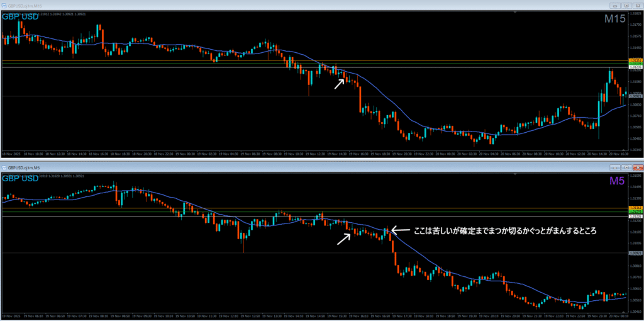The height and width of the screenshot is (321, 644).
Task: Click the 1.31700 price label on M15 axis
Action: pyautogui.click(x=635, y=25)
